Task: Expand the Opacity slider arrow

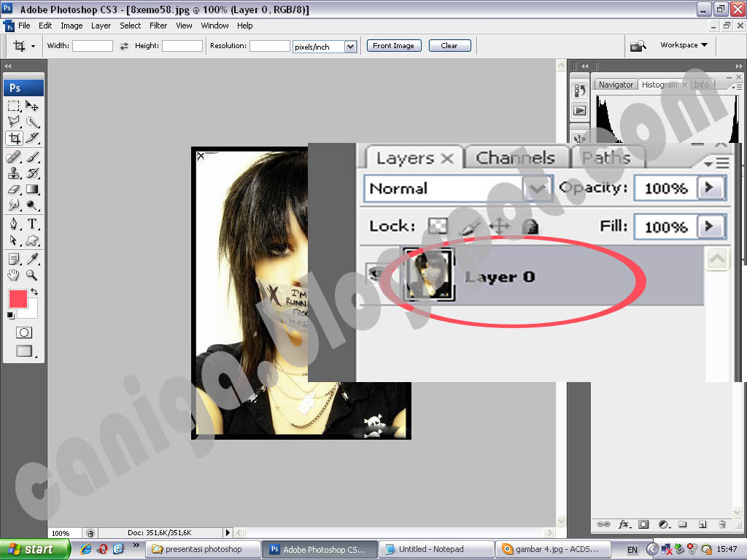Action: point(711,187)
